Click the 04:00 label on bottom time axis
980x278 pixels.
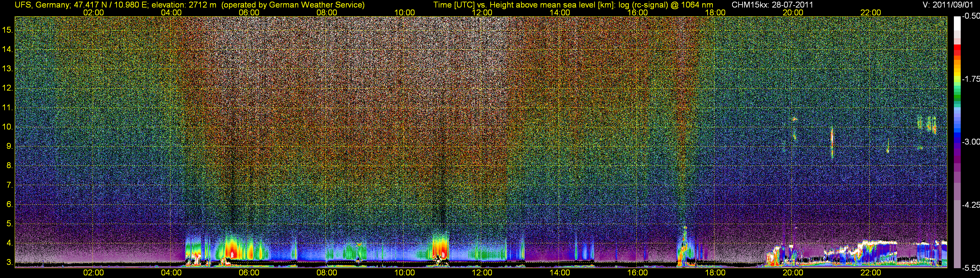click(x=171, y=273)
